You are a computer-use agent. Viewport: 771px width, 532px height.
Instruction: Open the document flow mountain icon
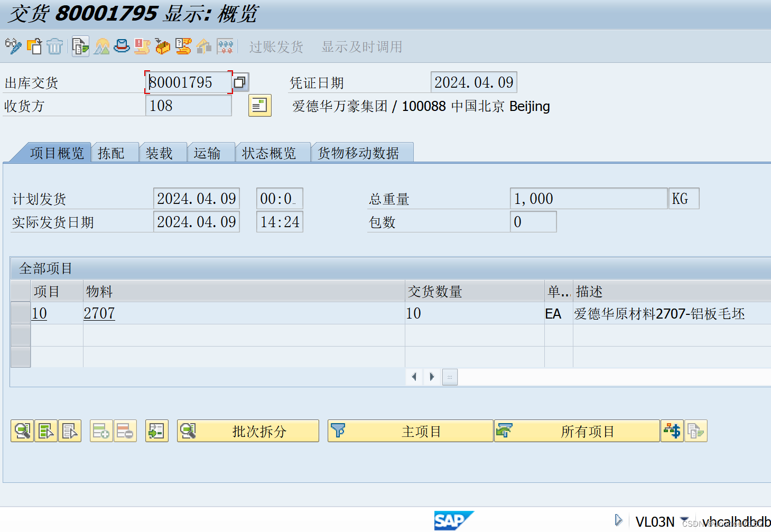click(x=101, y=46)
